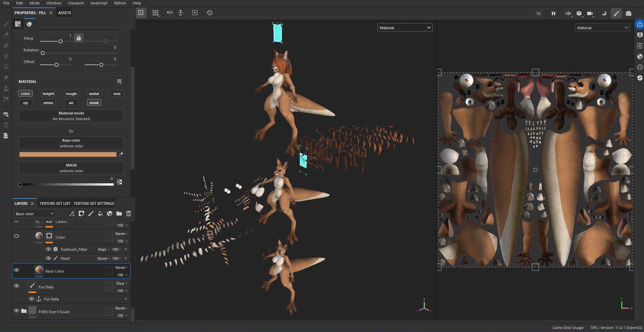Pick base color with the eyedropper icon

coord(121,154)
